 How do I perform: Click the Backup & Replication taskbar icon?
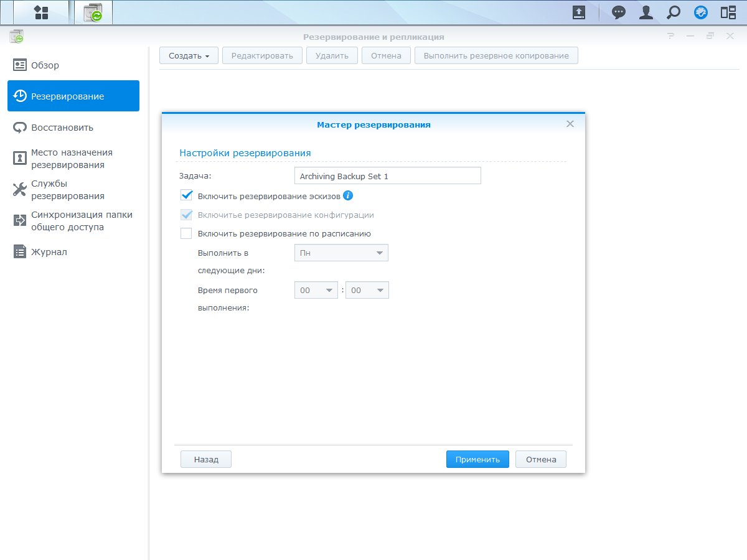coord(93,12)
